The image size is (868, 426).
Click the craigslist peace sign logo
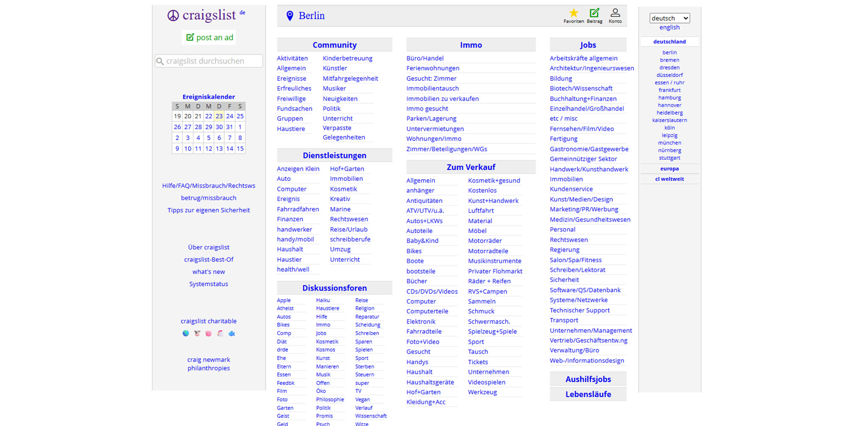coord(173,15)
